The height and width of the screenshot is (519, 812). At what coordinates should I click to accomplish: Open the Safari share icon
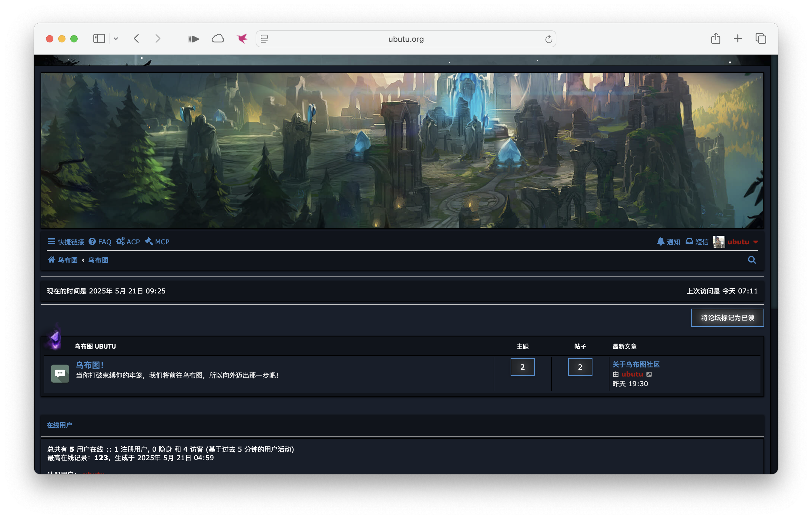[x=716, y=39]
